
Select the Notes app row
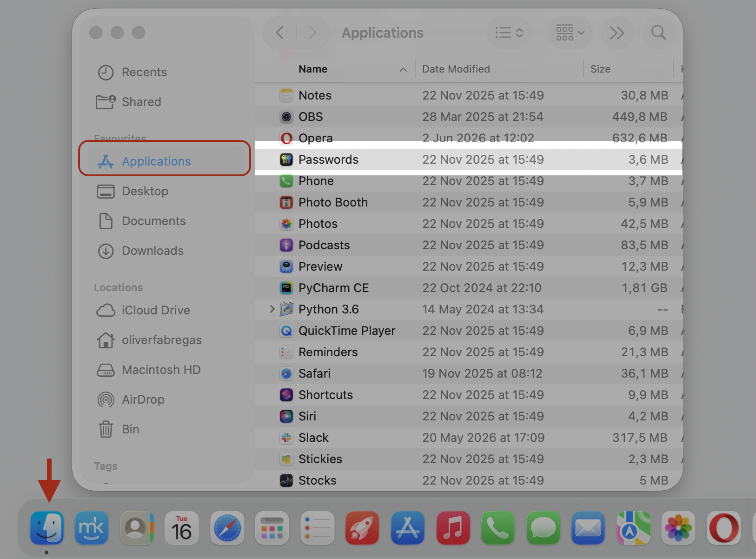469,95
